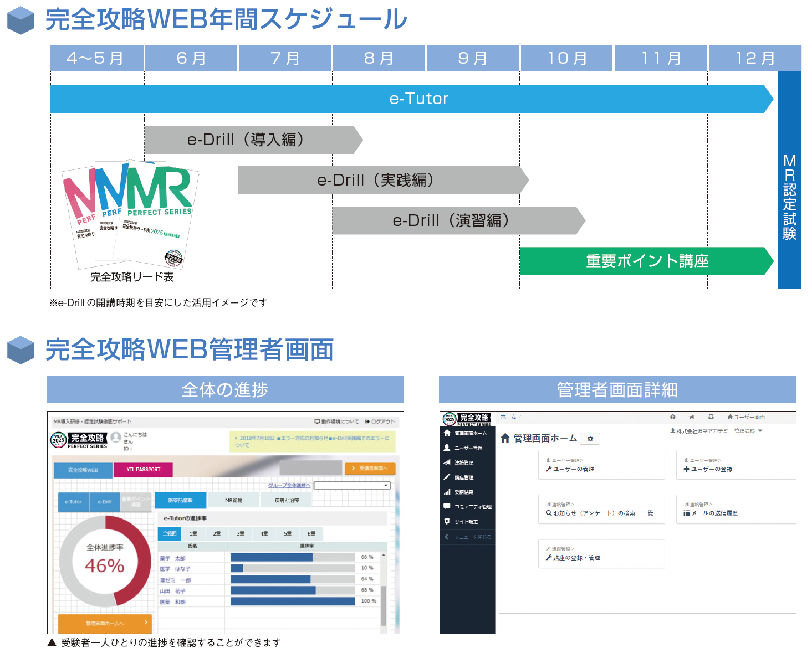Select the 3章 chapter tab
The image size is (812, 653).
pos(241,533)
